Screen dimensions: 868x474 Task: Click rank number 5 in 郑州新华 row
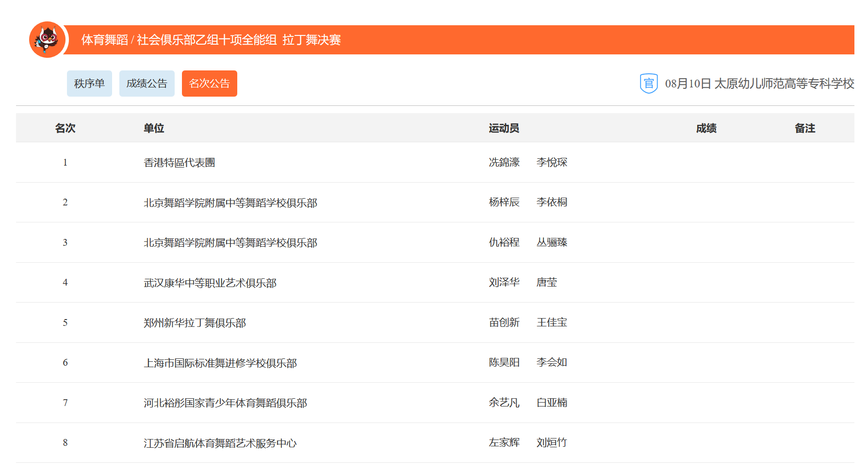pos(65,322)
